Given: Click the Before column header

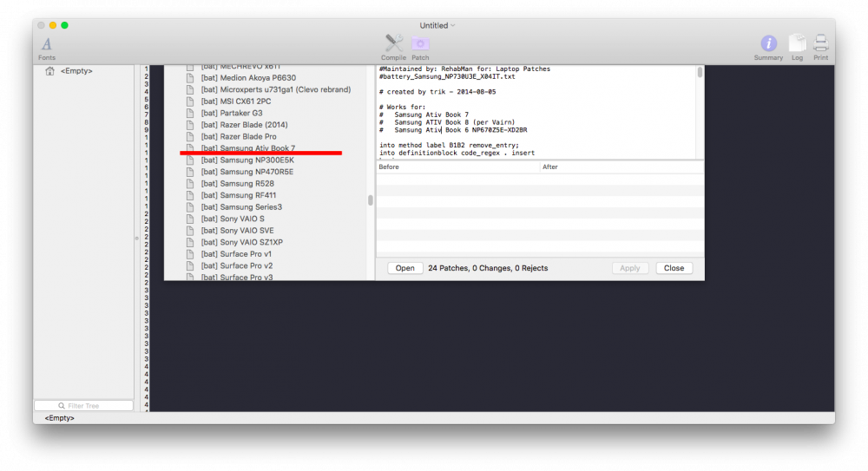Looking at the screenshot, I should [457, 167].
